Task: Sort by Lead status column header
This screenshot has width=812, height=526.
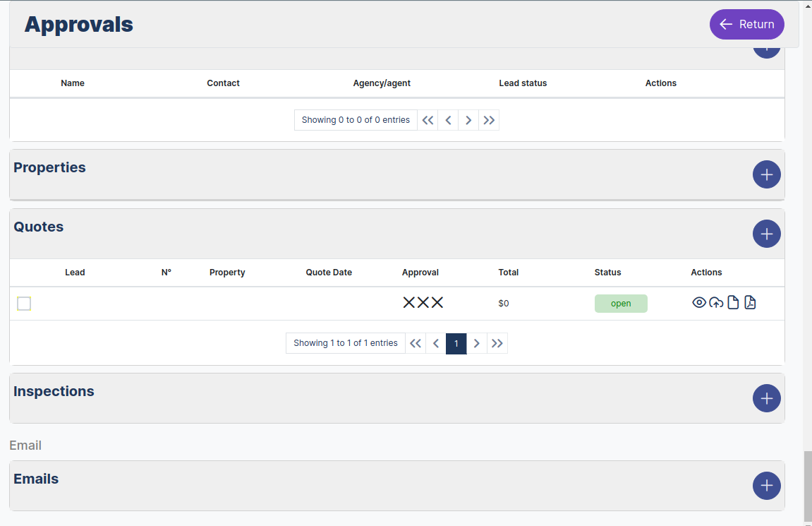Action: (523, 83)
